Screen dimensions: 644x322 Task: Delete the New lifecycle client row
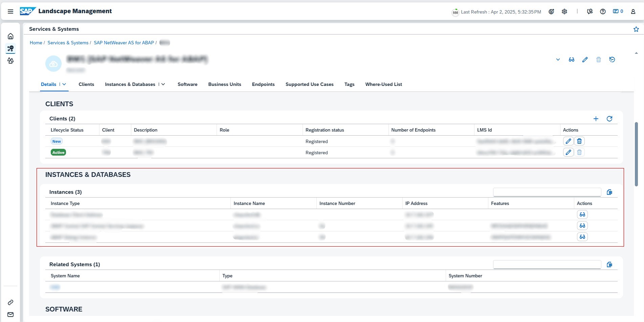579,141
